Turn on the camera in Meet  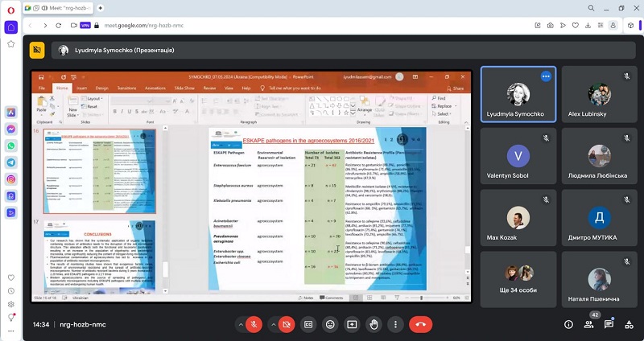point(287,325)
